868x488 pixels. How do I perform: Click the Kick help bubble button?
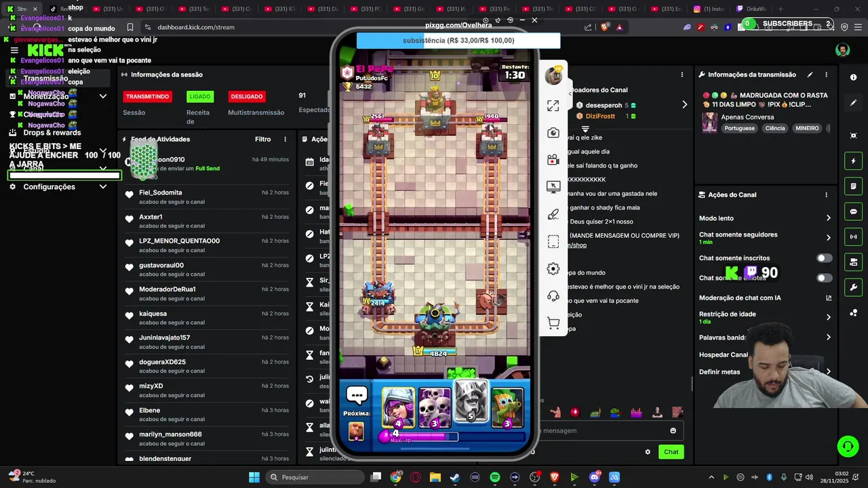click(x=848, y=446)
